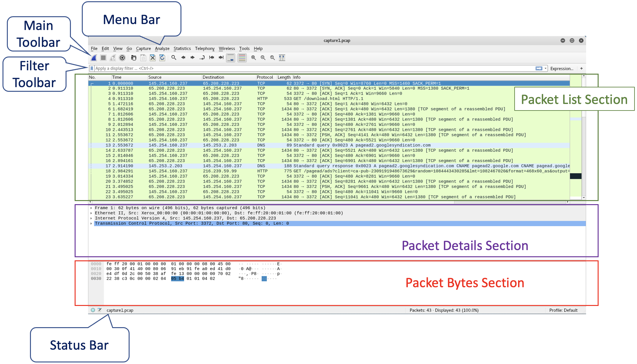Open the Analyze menu
The height and width of the screenshot is (364, 637).
pyautogui.click(x=162, y=49)
